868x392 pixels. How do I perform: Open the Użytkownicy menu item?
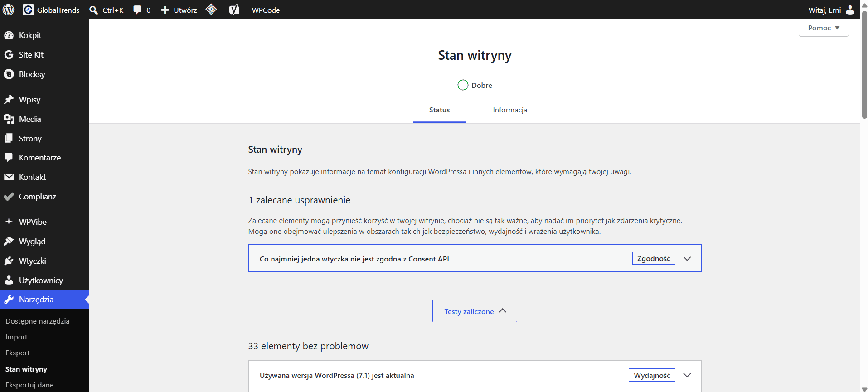[44, 280]
